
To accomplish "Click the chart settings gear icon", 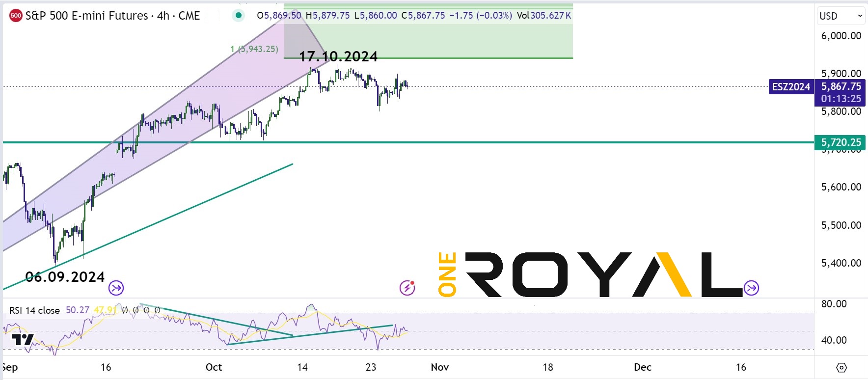I will pyautogui.click(x=841, y=367).
